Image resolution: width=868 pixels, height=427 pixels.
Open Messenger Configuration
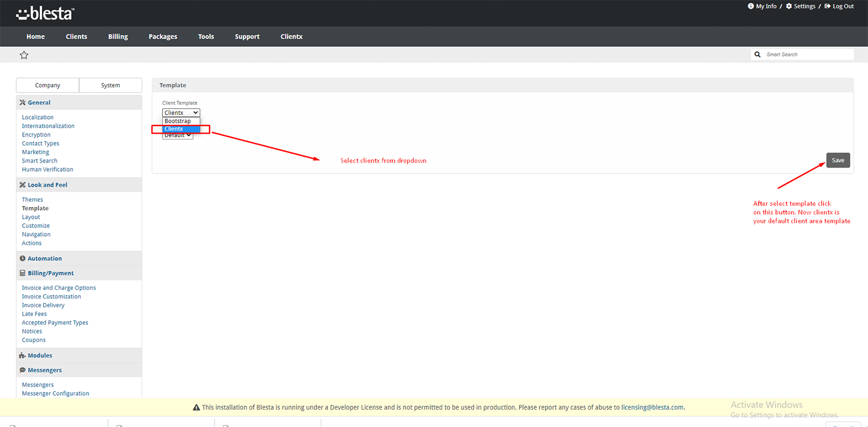56,393
